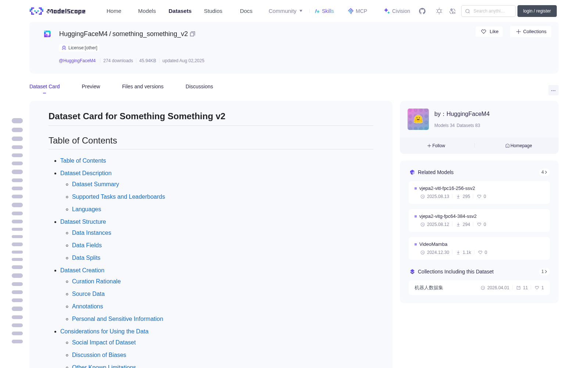Jump to Dataset Summary section
Image resolution: width=588 pixels, height=368 pixels.
[x=96, y=184]
